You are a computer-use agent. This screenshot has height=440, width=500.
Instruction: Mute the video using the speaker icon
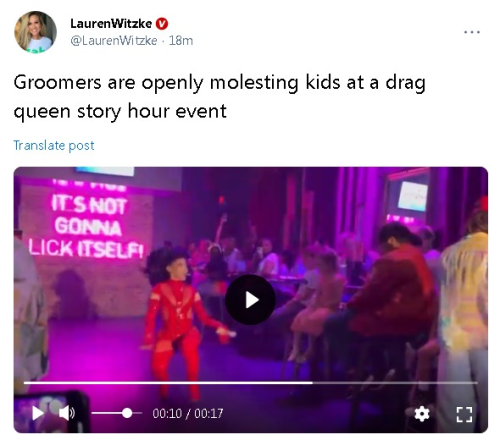point(67,413)
